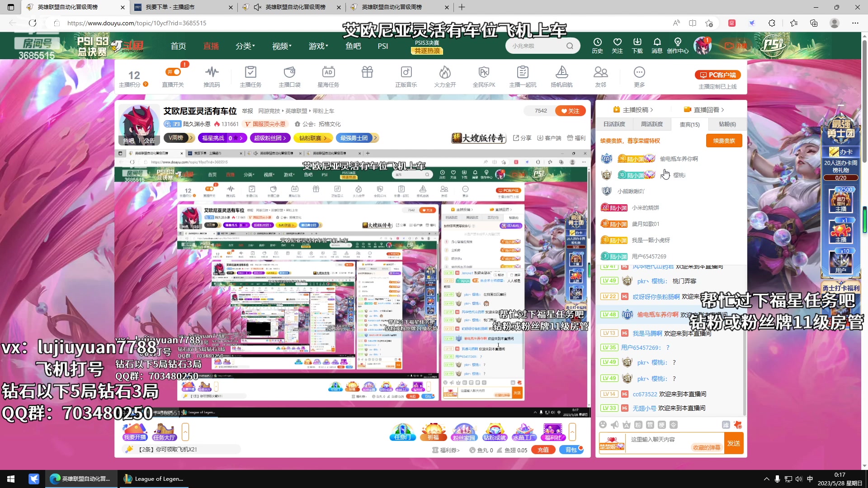Click the 发送 send button
Screen dimensions: 868x488
[x=733, y=443]
